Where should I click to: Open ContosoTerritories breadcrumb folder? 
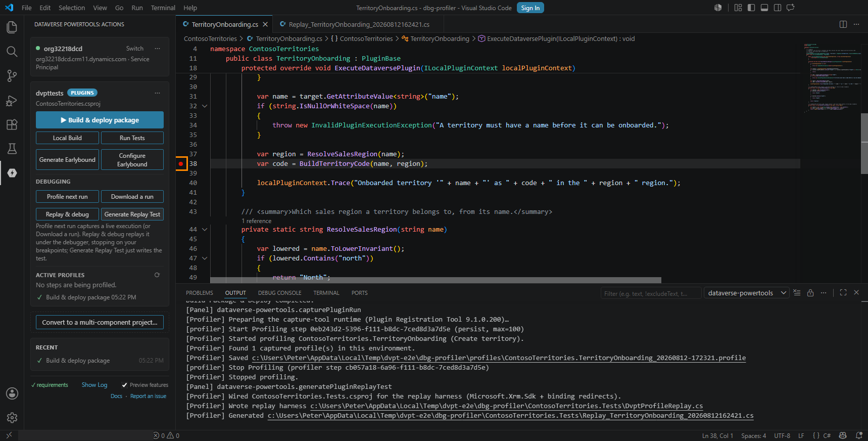point(210,38)
